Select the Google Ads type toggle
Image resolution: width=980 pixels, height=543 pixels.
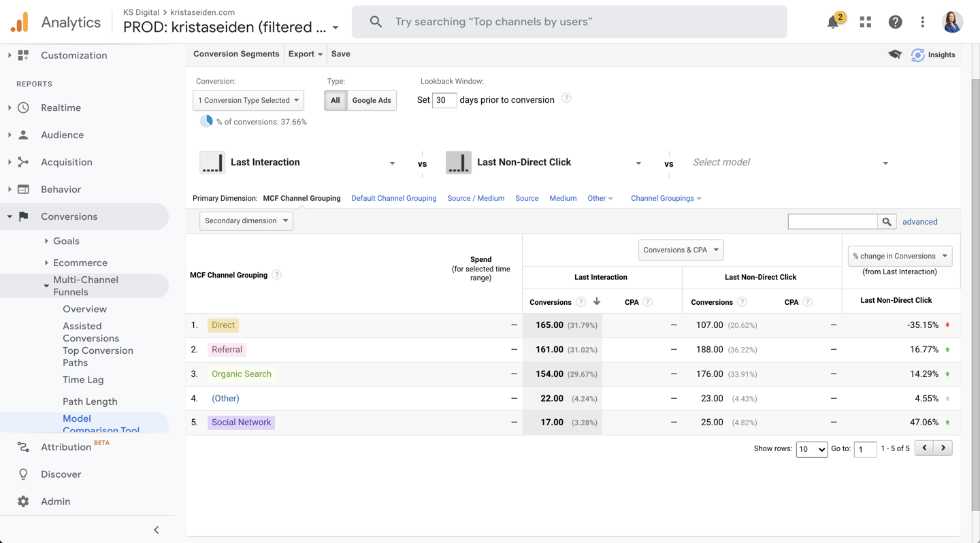pyautogui.click(x=372, y=101)
